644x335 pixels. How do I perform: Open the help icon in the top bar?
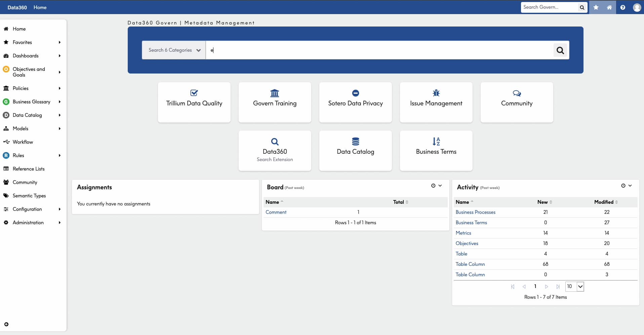pyautogui.click(x=623, y=7)
